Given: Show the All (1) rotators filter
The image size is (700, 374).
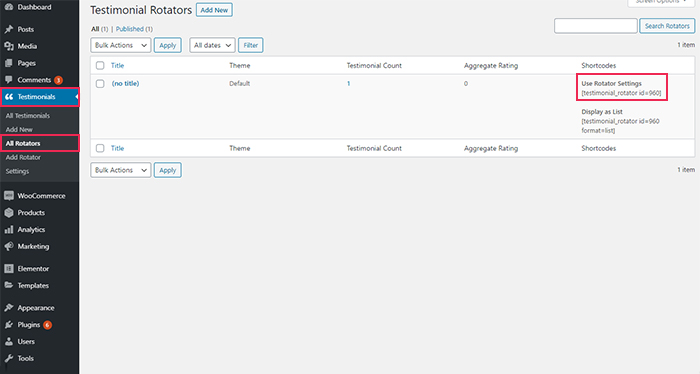Looking at the screenshot, I should pos(100,29).
